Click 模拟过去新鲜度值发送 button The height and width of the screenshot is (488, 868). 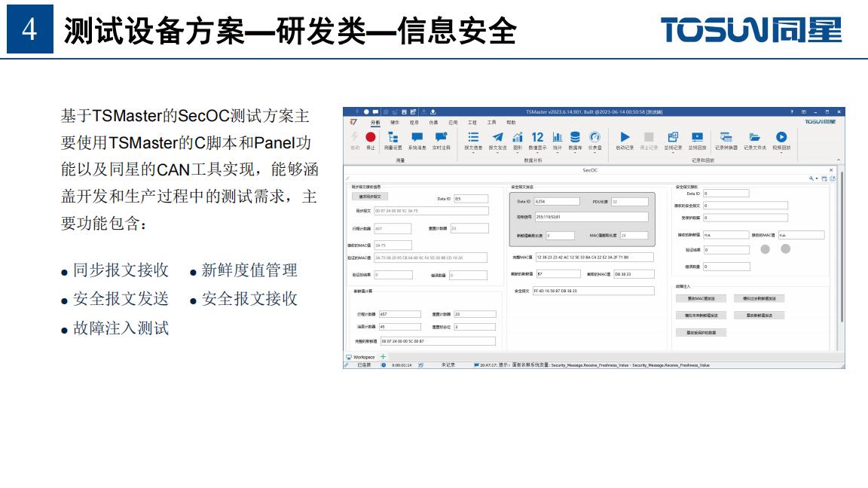[759, 298]
